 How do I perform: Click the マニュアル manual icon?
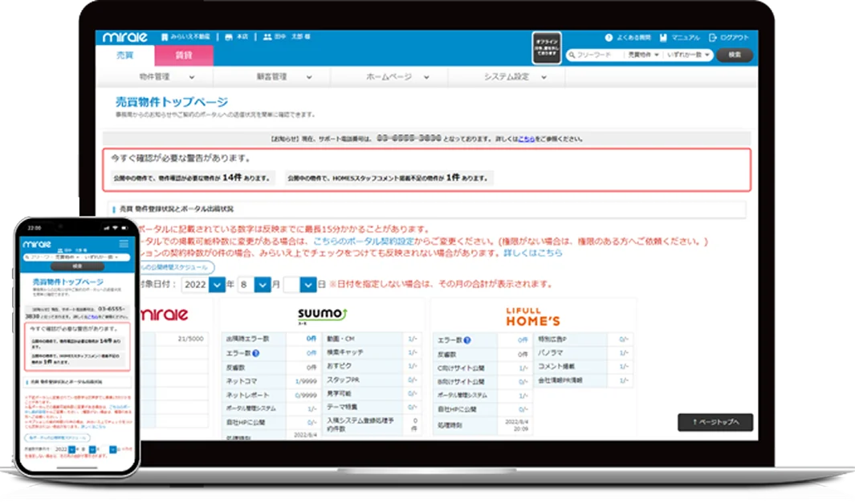click(665, 37)
